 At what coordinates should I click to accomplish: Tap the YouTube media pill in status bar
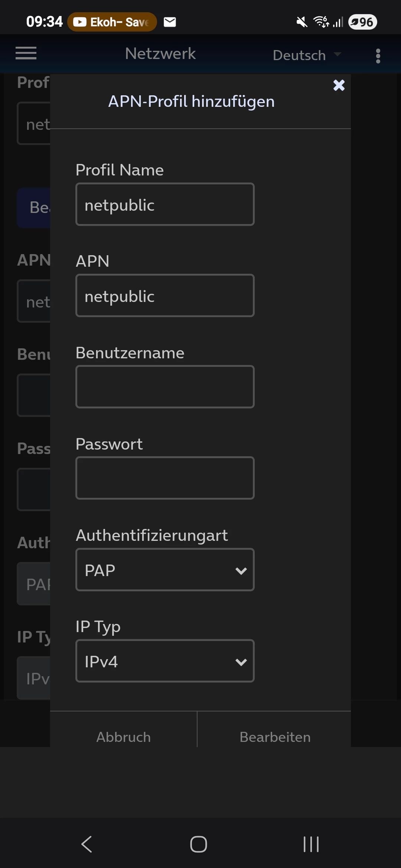coord(112,22)
